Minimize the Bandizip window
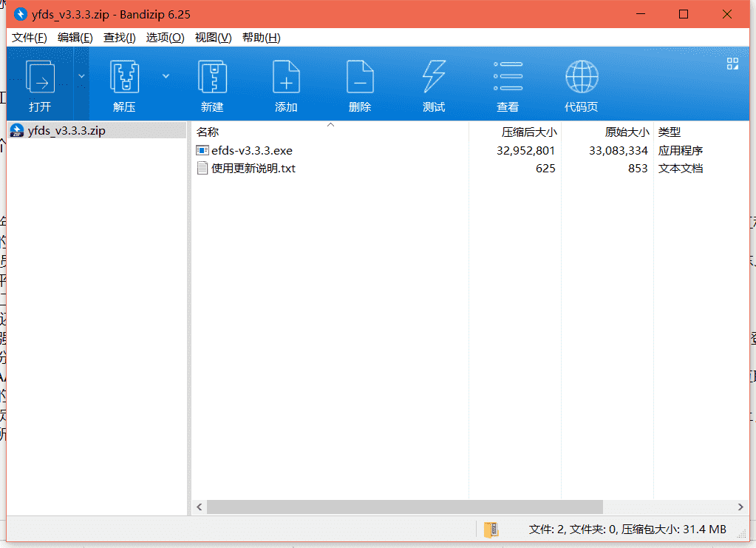The image size is (756, 548). pyautogui.click(x=640, y=14)
